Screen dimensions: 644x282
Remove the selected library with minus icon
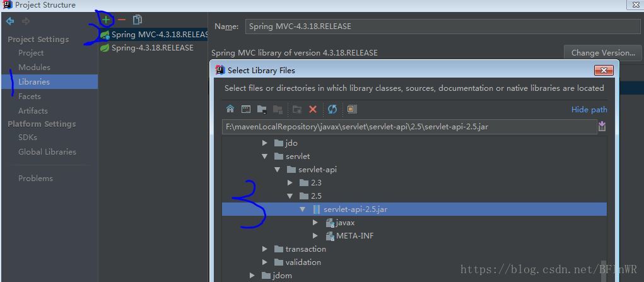[122, 20]
